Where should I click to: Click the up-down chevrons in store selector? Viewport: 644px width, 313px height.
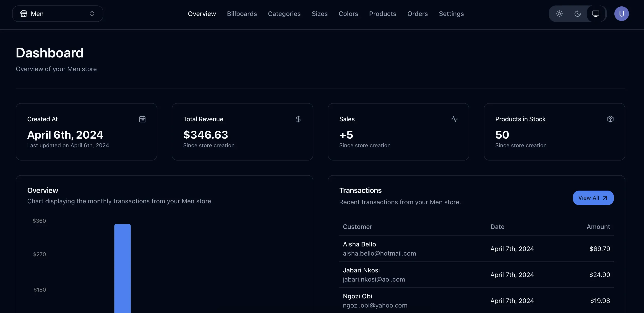pos(92,14)
